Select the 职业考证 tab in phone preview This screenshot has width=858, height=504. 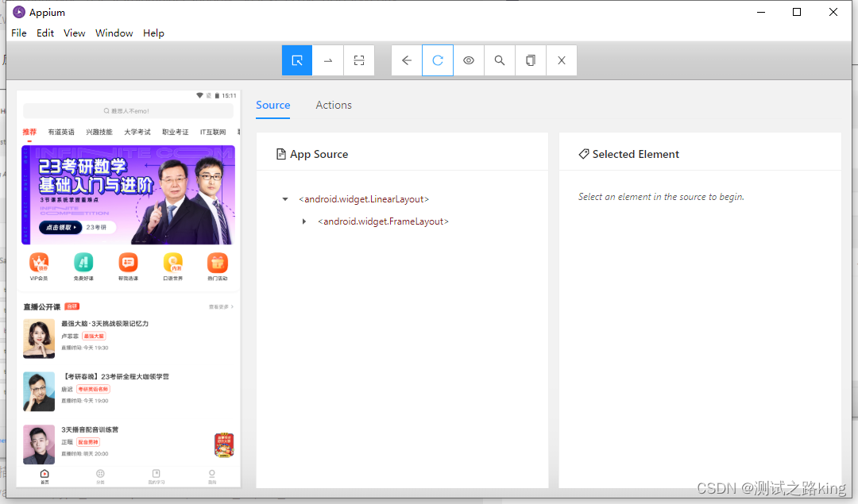click(175, 132)
